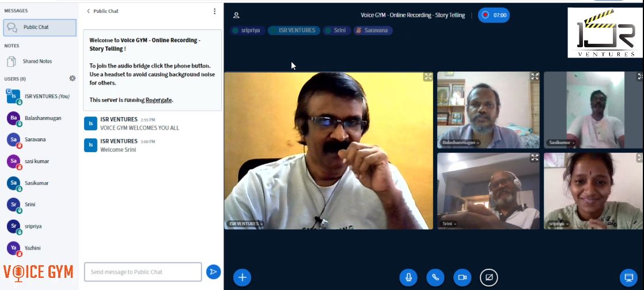Leave audio using the phone button
Screen dimensions: 644x290
[x=435, y=277]
